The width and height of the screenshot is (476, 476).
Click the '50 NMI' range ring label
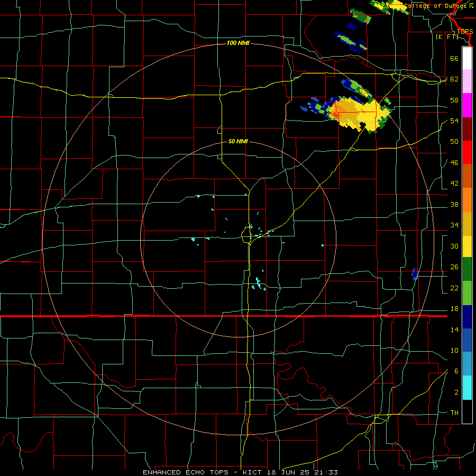tap(238, 141)
